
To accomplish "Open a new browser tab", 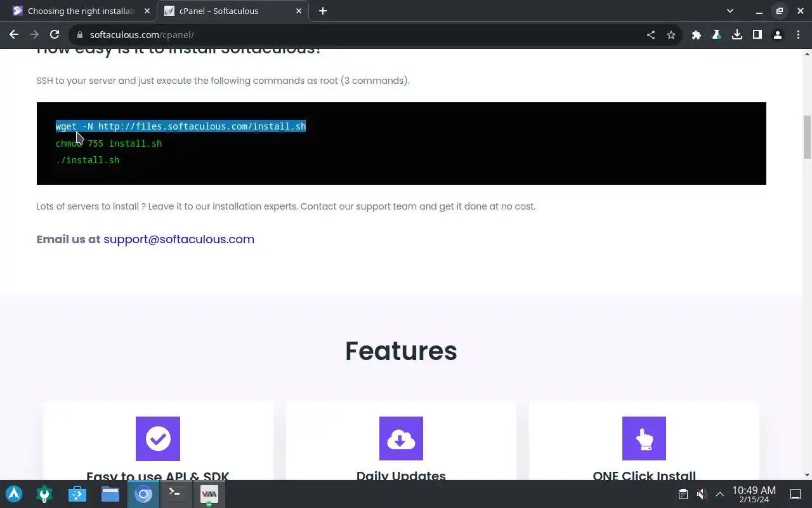I will coord(323,11).
